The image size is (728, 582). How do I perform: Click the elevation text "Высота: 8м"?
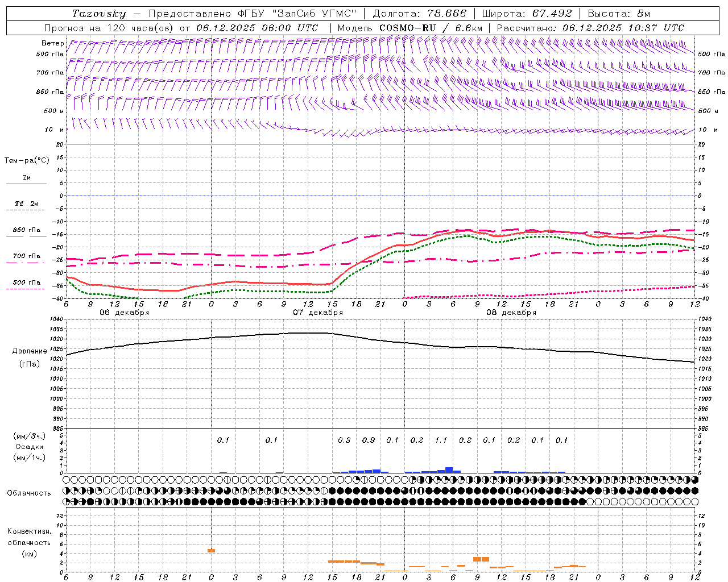pos(619,14)
